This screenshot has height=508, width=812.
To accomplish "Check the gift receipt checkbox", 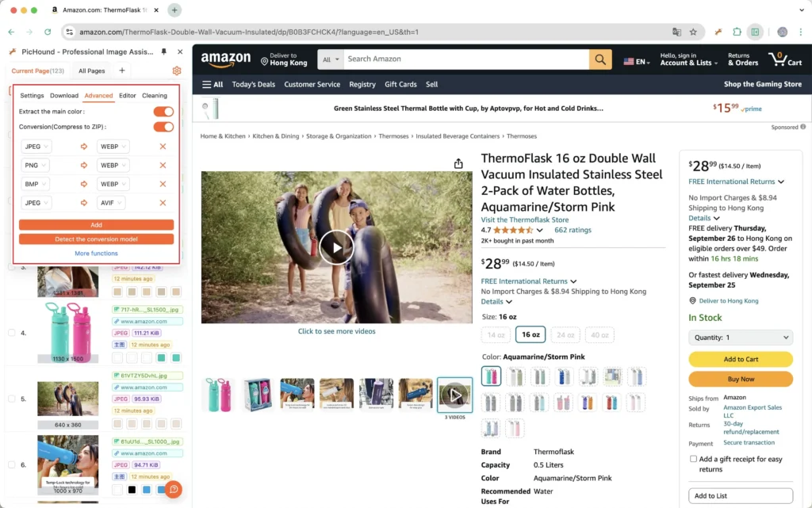I will click(x=693, y=459).
